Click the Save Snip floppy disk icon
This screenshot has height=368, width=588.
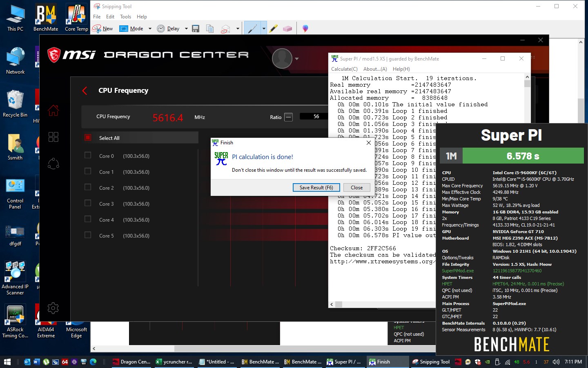point(196,29)
